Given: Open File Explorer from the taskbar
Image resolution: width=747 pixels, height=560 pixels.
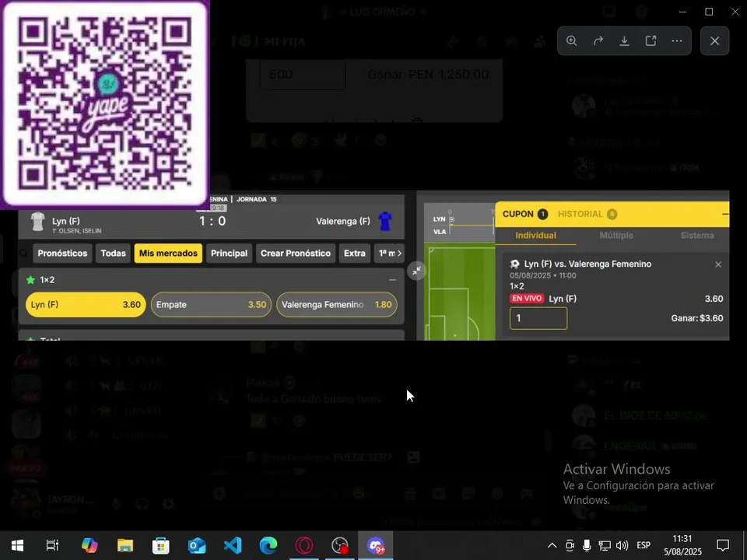Looking at the screenshot, I should tap(125, 545).
